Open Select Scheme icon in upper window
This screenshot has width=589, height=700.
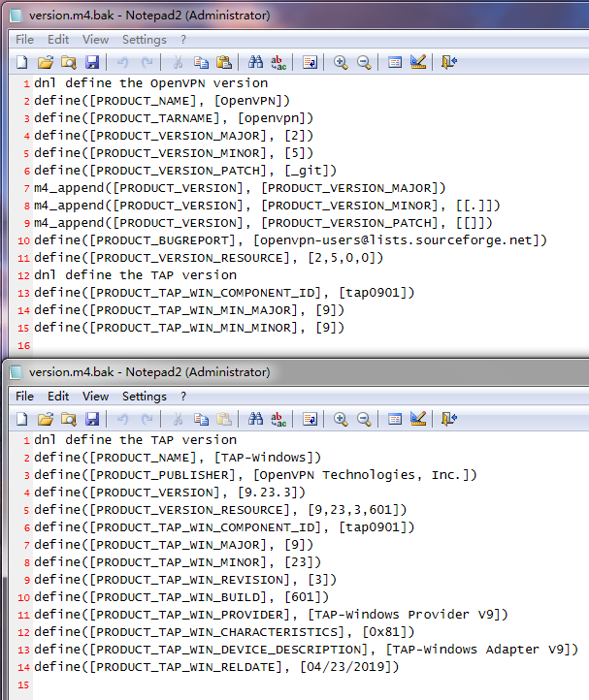[395, 62]
